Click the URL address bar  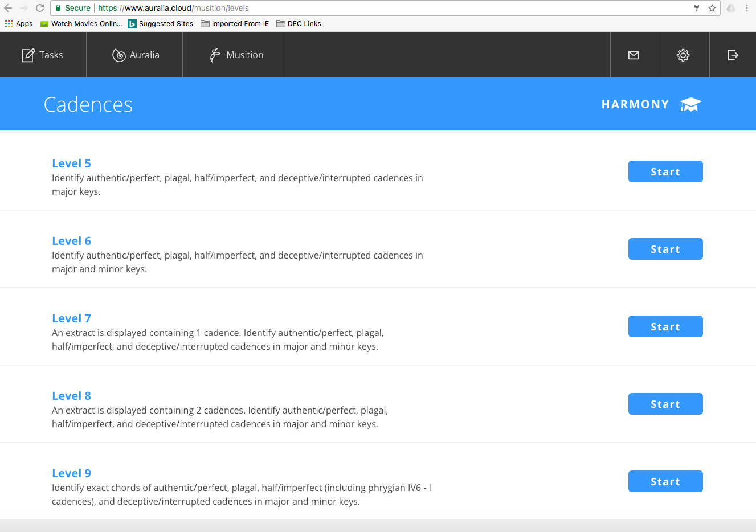point(370,8)
